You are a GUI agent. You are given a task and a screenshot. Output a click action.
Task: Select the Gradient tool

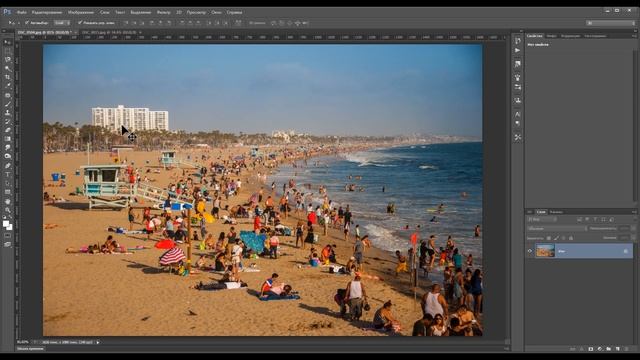[7, 139]
